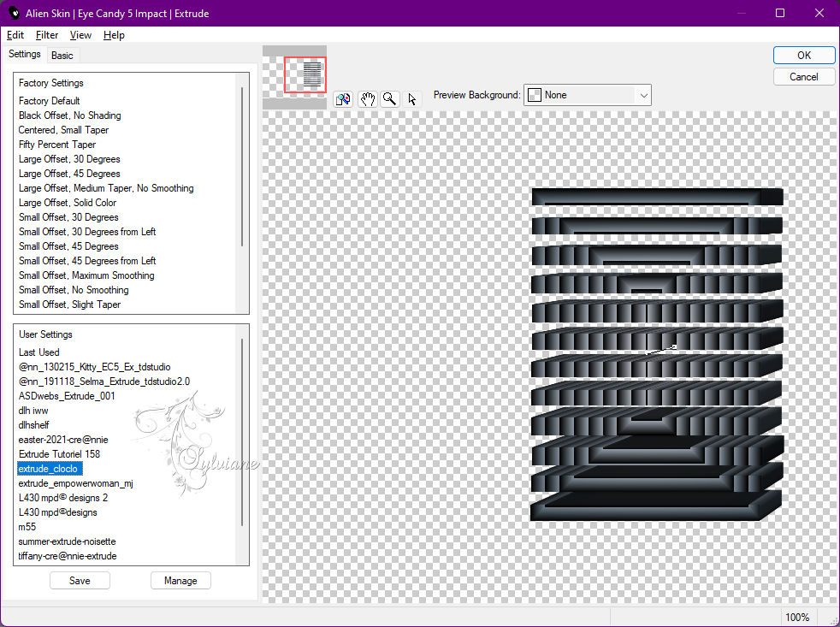Select the Last Used user setting
Viewport: 840px width, 627px height.
39,352
